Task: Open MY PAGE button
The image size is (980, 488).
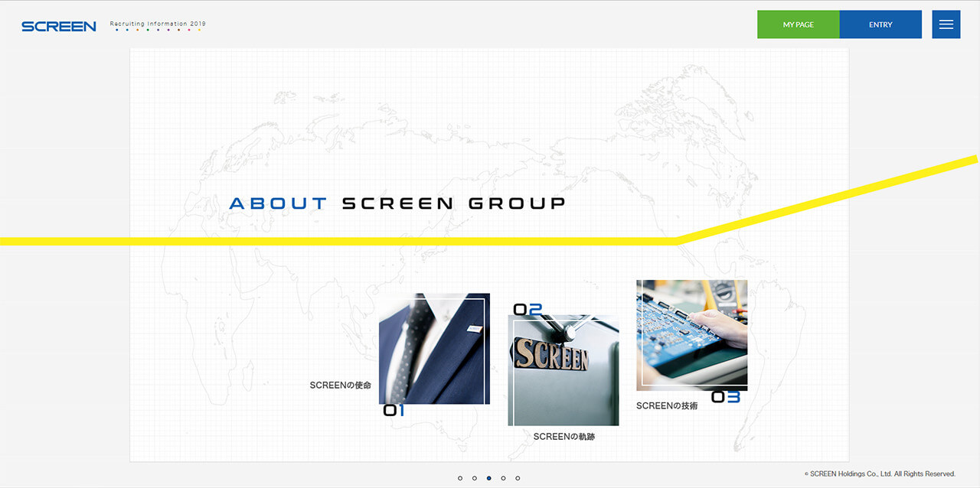Action: pos(799,24)
